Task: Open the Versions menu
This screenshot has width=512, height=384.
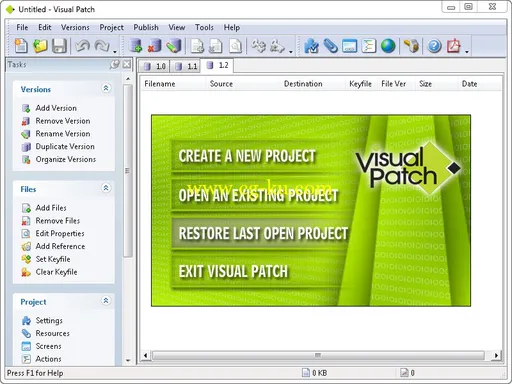Action: click(x=75, y=27)
